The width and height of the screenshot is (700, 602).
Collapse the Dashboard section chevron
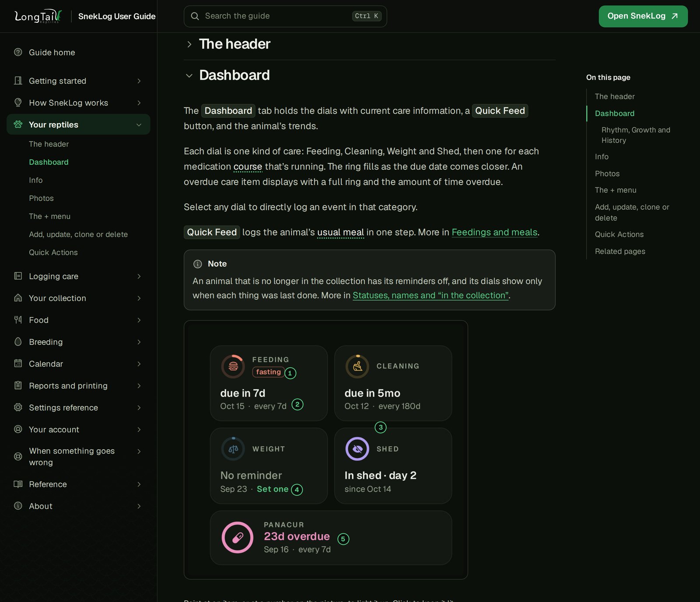[x=189, y=76]
